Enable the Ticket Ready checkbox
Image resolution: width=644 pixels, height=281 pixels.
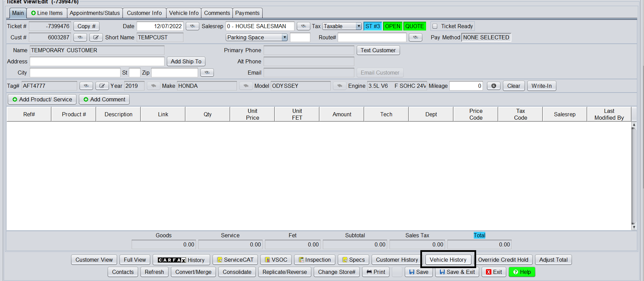tap(435, 26)
